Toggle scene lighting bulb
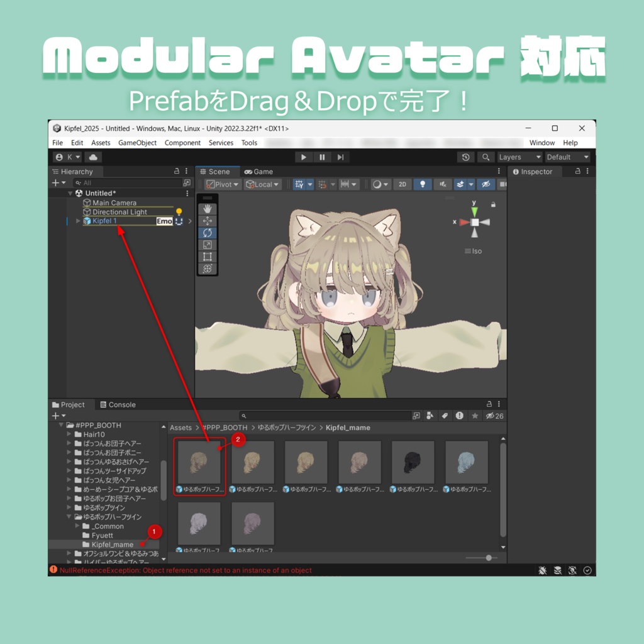 (422, 184)
